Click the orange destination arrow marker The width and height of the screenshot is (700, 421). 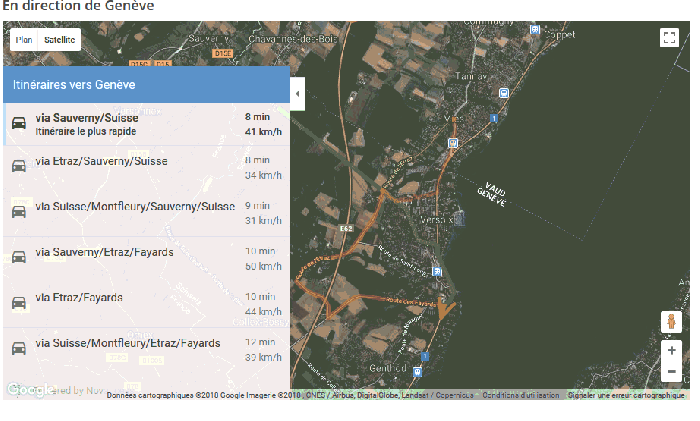[444, 309]
